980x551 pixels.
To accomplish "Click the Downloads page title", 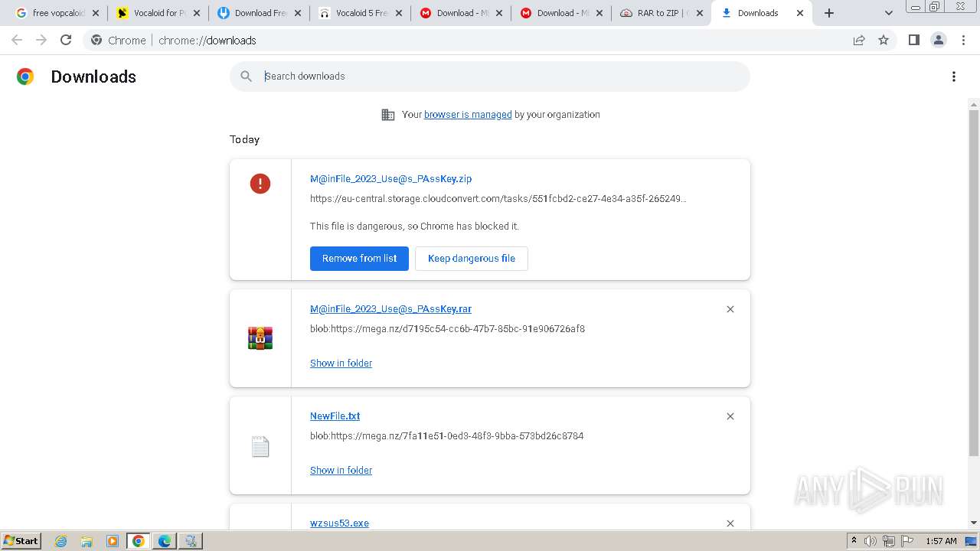I will tap(93, 77).
